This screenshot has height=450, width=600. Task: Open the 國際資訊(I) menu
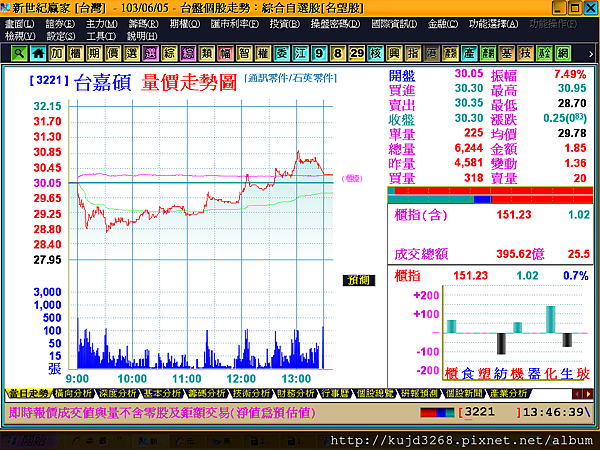click(x=394, y=24)
